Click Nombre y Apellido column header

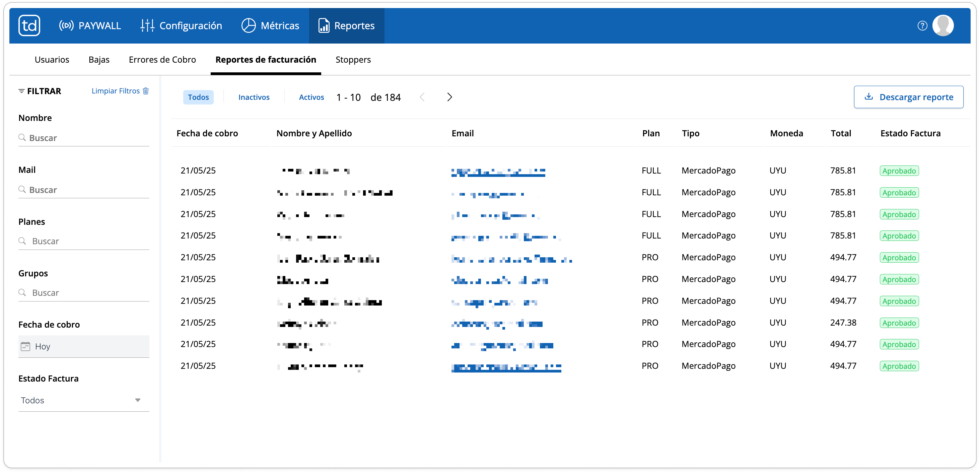pyautogui.click(x=314, y=134)
